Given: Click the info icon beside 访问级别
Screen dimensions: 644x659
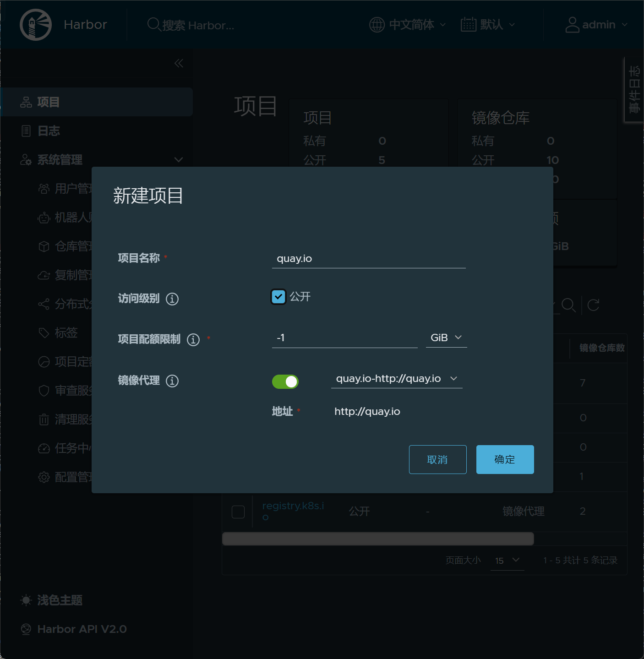Looking at the screenshot, I should click(172, 299).
